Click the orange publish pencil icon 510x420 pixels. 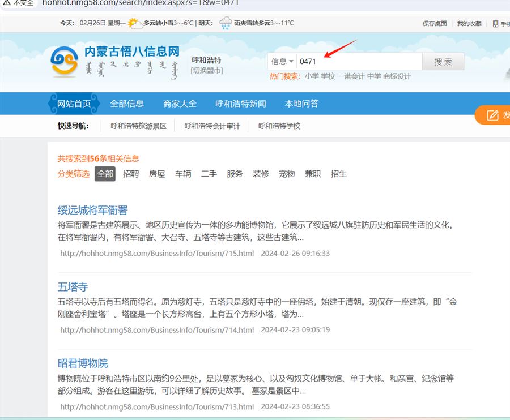tap(492, 115)
